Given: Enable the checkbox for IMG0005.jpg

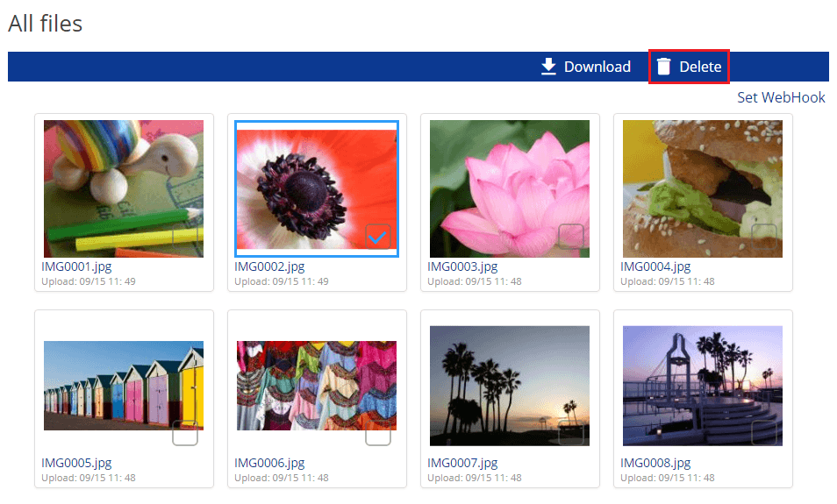Looking at the screenshot, I should 185,433.
